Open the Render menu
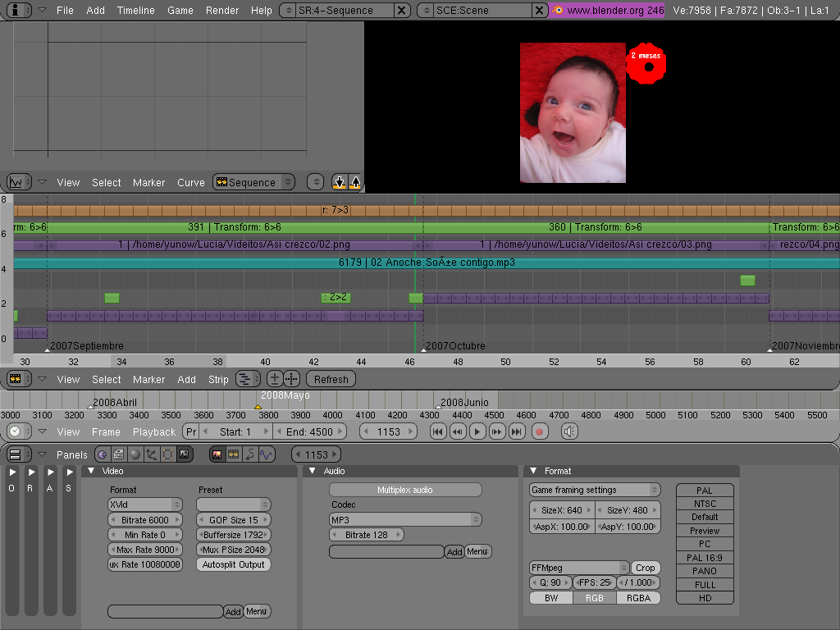The image size is (840, 630). point(222,10)
